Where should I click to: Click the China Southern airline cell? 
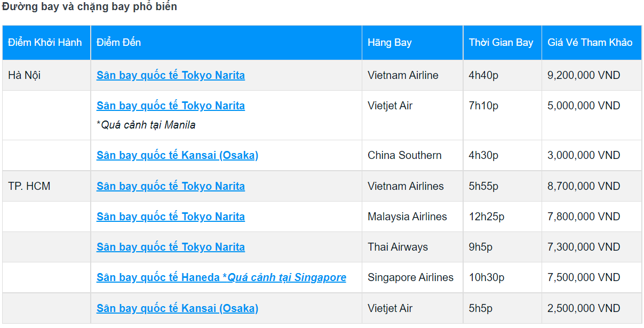[x=404, y=155]
